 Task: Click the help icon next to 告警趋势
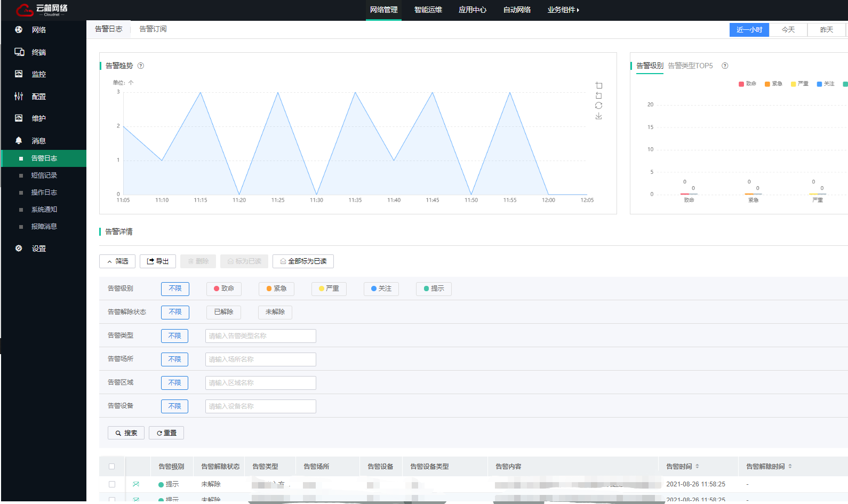click(141, 66)
